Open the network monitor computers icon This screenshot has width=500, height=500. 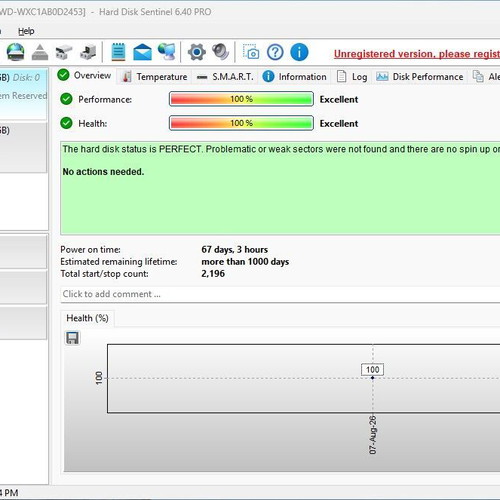[x=166, y=52]
